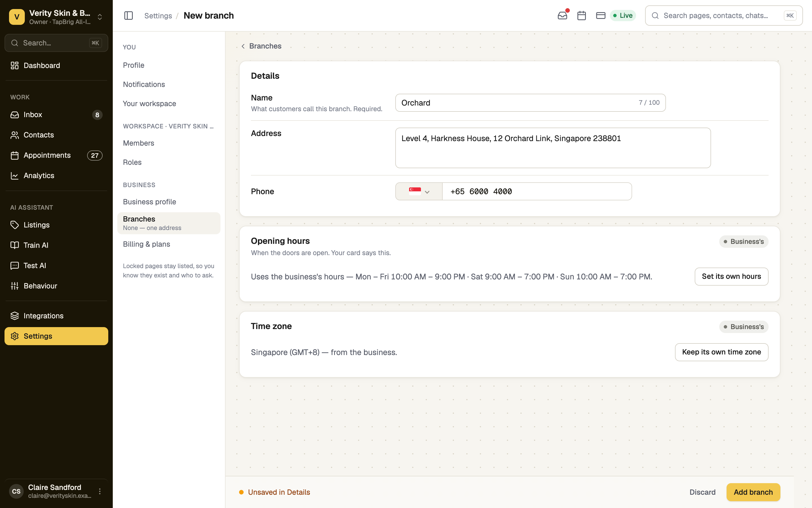Select the Branches settings item
Image resolution: width=812 pixels, height=508 pixels.
pyautogui.click(x=168, y=223)
